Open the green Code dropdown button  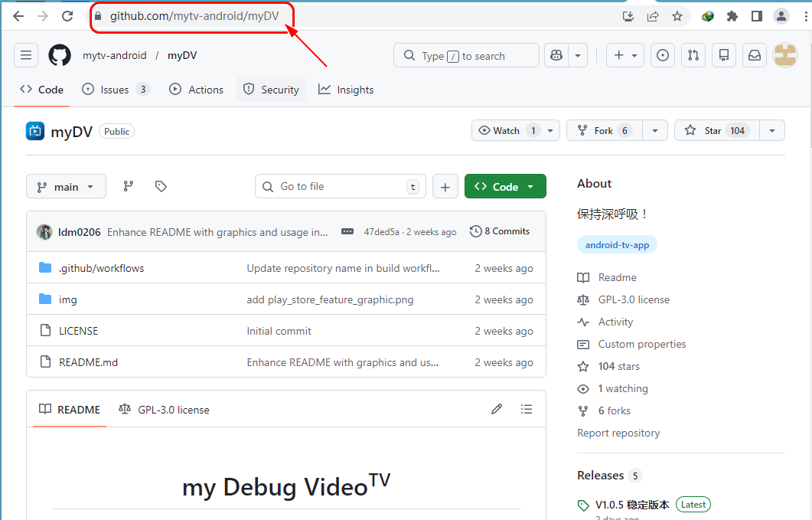[x=505, y=187]
